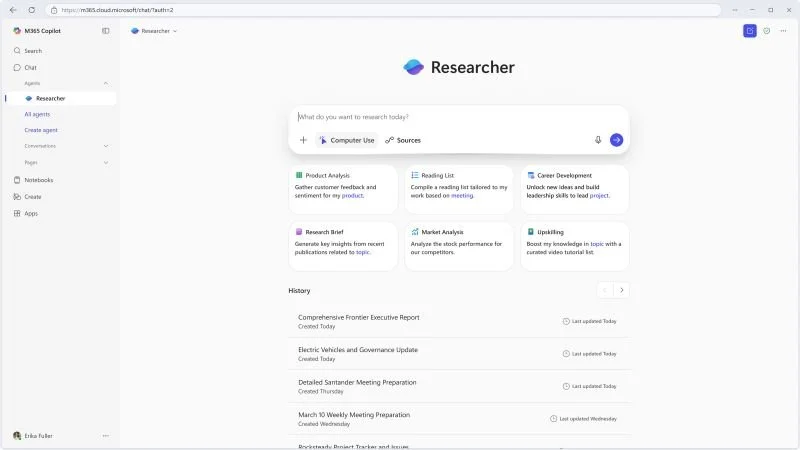Open the Researcher agent dropdown in header
The height and width of the screenshot is (450, 800).
point(154,31)
